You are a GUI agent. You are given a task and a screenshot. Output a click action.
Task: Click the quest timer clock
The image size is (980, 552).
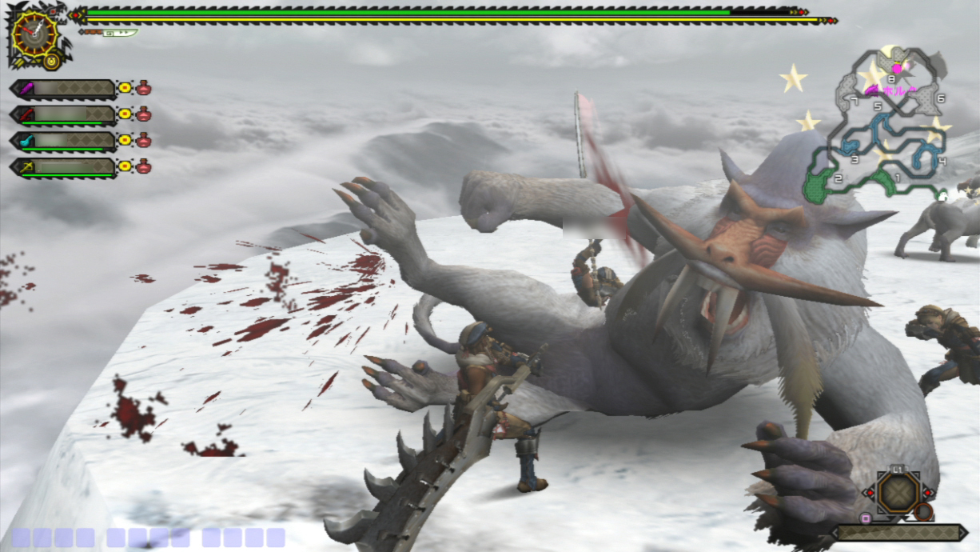coord(34,34)
